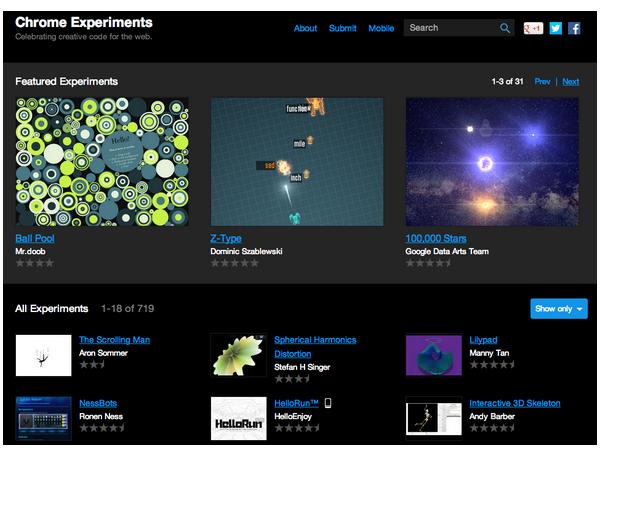
Task: Click the Interactive 3D Skeleton thumbnail
Action: [434, 419]
